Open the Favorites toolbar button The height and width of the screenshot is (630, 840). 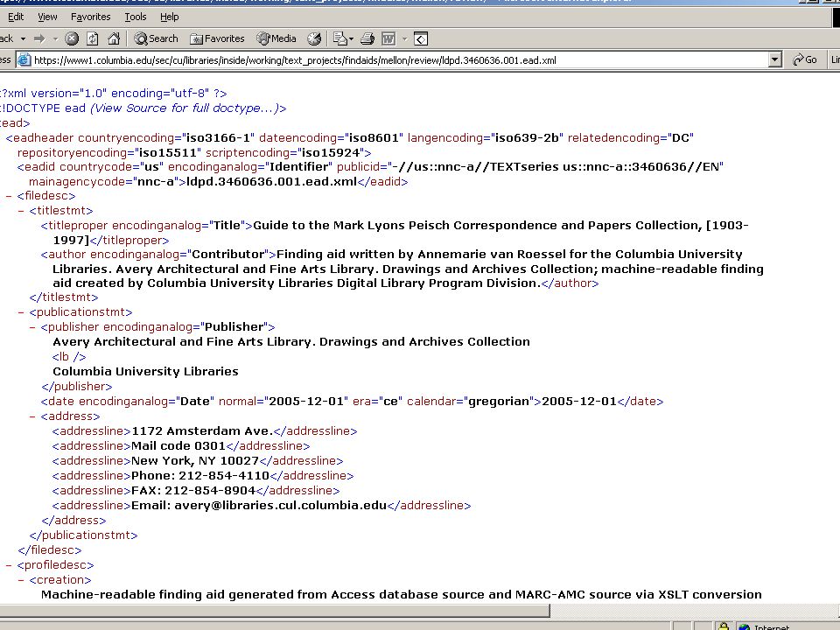coord(218,38)
